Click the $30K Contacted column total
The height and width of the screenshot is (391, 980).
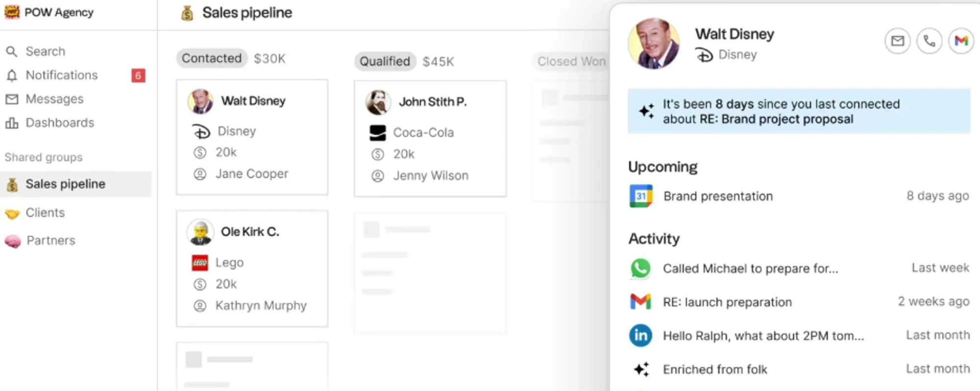coord(269,59)
